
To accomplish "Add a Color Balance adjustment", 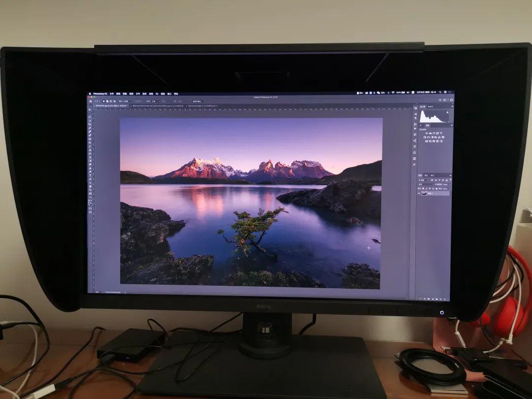I will pyautogui.click(x=429, y=137).
